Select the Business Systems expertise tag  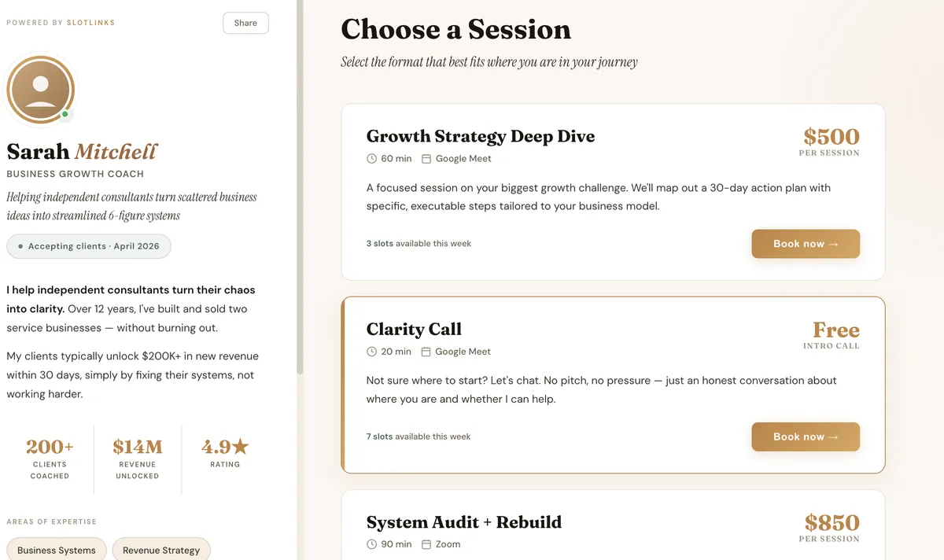tap(57, 550)
